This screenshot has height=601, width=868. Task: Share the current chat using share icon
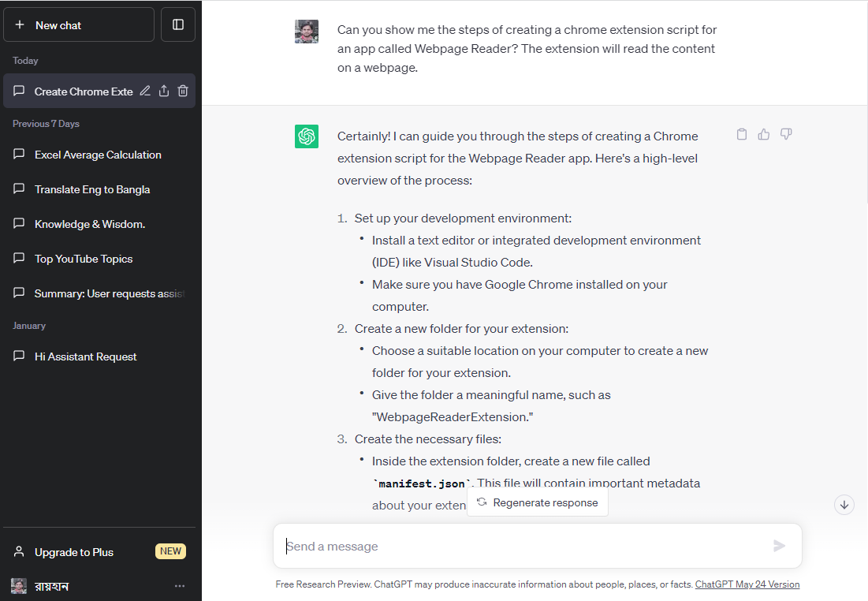(x=164, y=91)
